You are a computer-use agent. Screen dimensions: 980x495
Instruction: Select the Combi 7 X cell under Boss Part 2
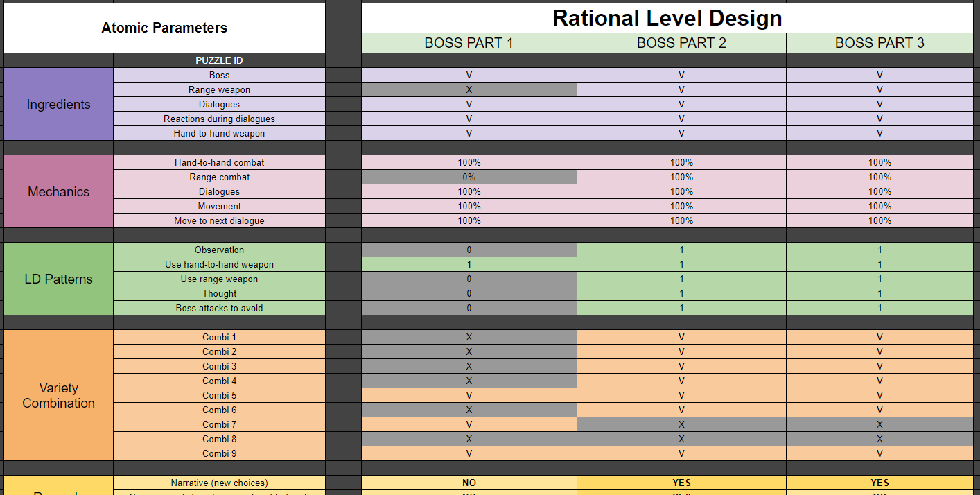pyautogui.click(x=681, y=424)
